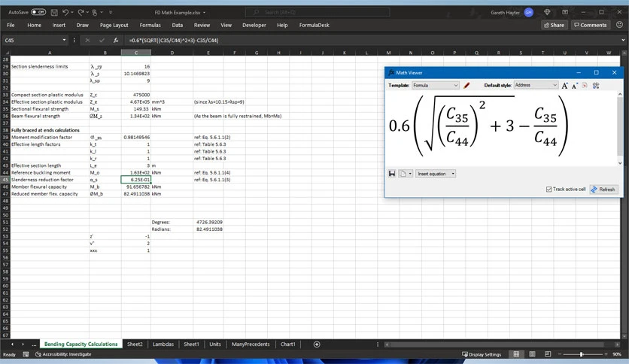This screenshot has width=629, height=364.
Task: Open the copy options dropdown arrow
Action: tap(410, 174)
